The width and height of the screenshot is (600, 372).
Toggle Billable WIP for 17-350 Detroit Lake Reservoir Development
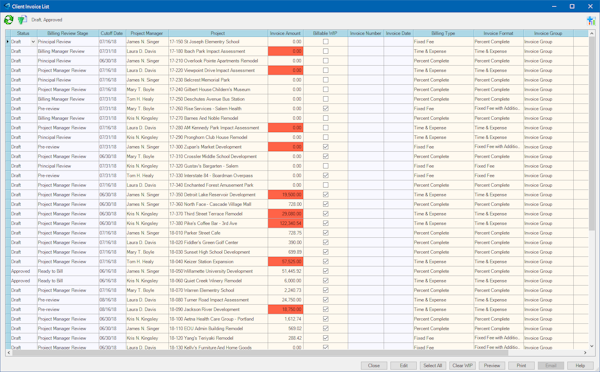point(326,195)
